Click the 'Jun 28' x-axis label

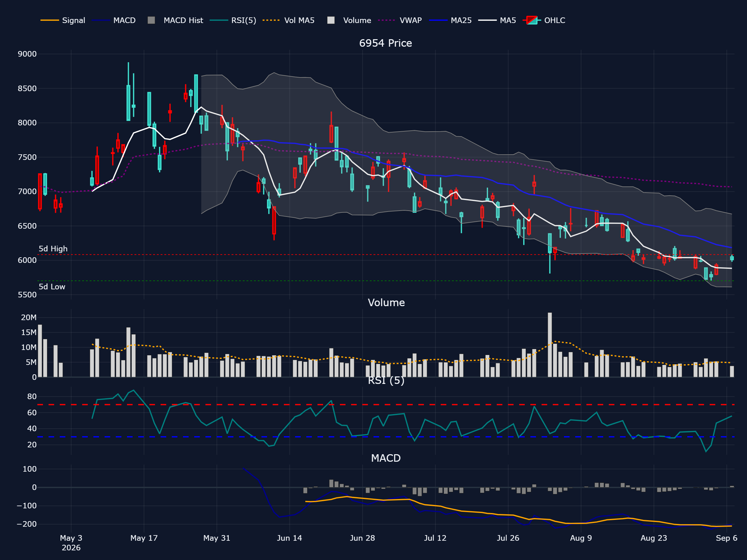[x=362, y=538]
